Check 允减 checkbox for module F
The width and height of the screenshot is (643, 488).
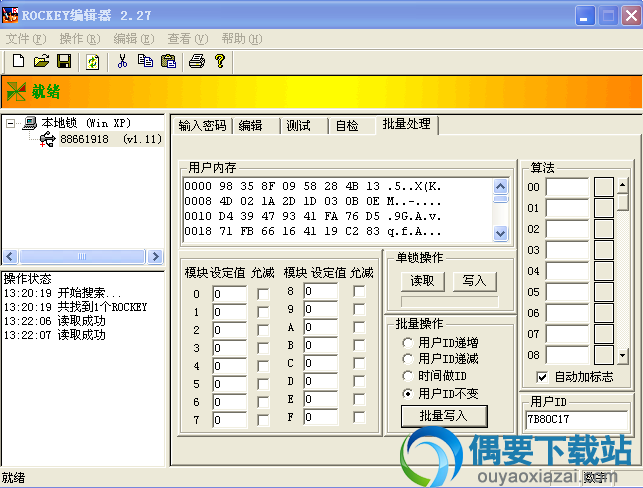pyautogui.click(x=359, y=417)
